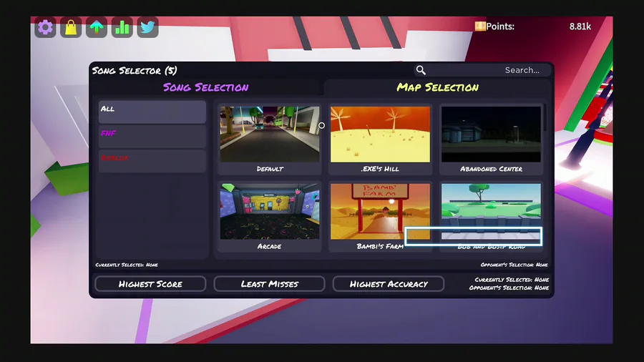
Task: Switch to the Song Selection tab
Action: 206,87
